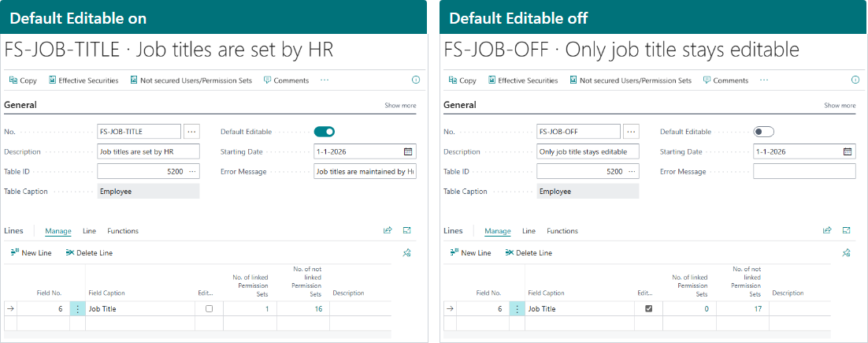868x343 pixels.
Task: Select Functions tab in FS-JOB-OFF Lines
Action: (562, 231)
